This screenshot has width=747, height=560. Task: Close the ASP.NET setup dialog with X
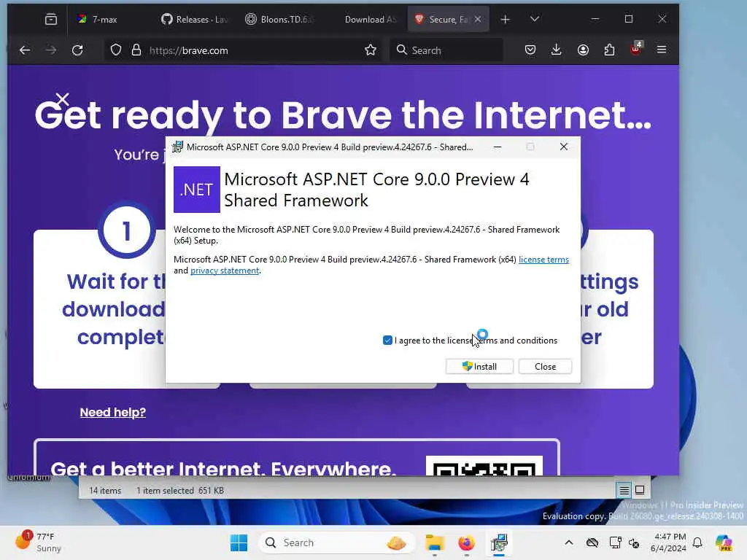(x=564, y=147)
